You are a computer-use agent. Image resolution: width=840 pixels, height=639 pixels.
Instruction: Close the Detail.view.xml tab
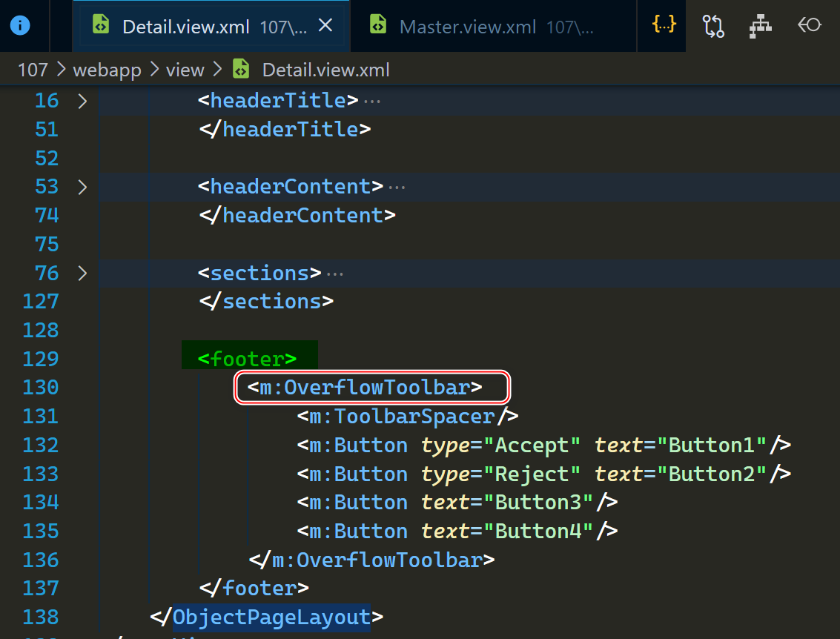[x=325, y=26]
